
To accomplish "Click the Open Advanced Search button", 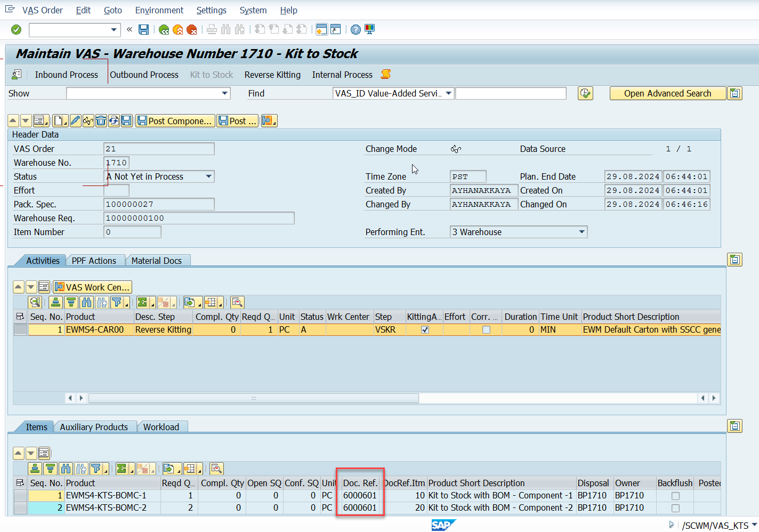I will (x=668, y=93).
